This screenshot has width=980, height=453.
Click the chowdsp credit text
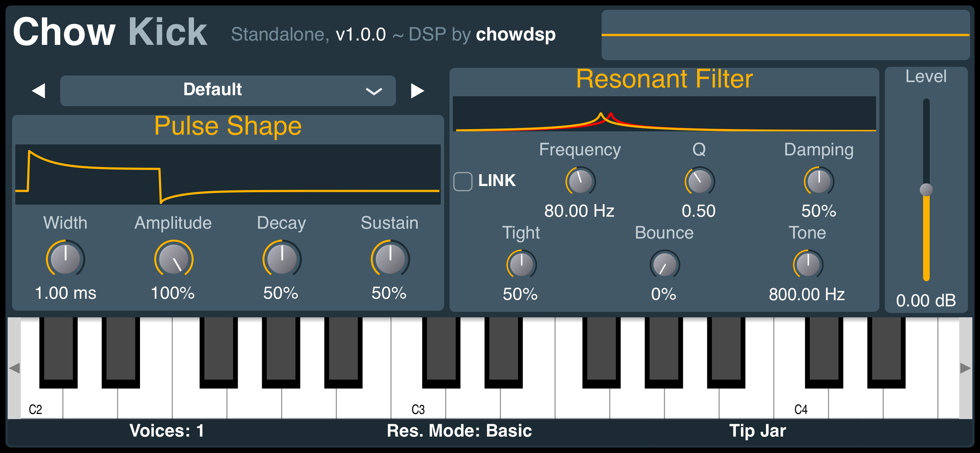tap(516, 34)
